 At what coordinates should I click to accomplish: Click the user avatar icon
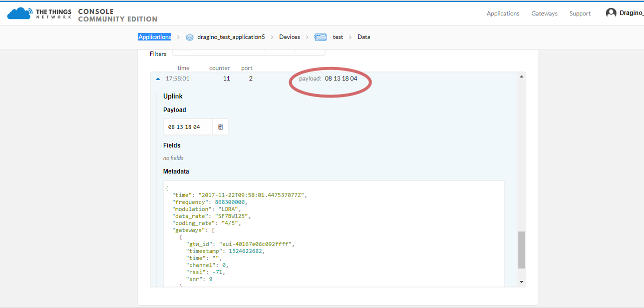click(611, 13)
